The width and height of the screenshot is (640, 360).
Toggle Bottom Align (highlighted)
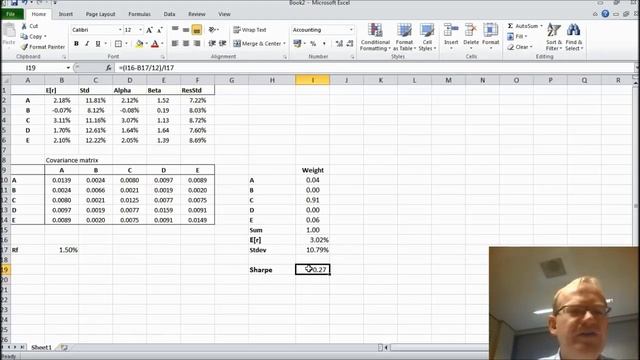(197, 30)
